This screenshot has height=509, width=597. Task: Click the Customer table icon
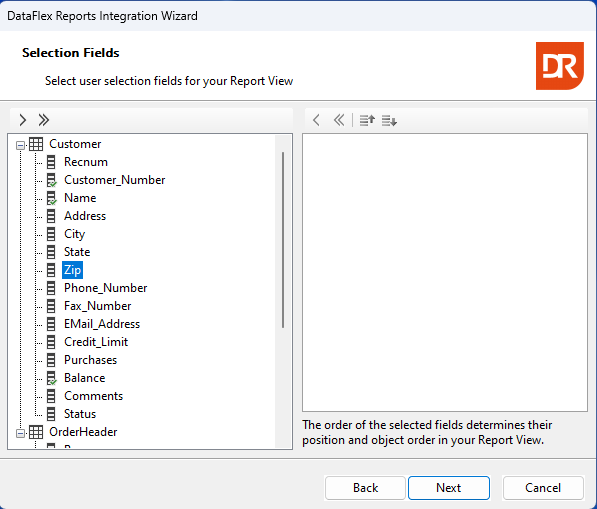36,144
